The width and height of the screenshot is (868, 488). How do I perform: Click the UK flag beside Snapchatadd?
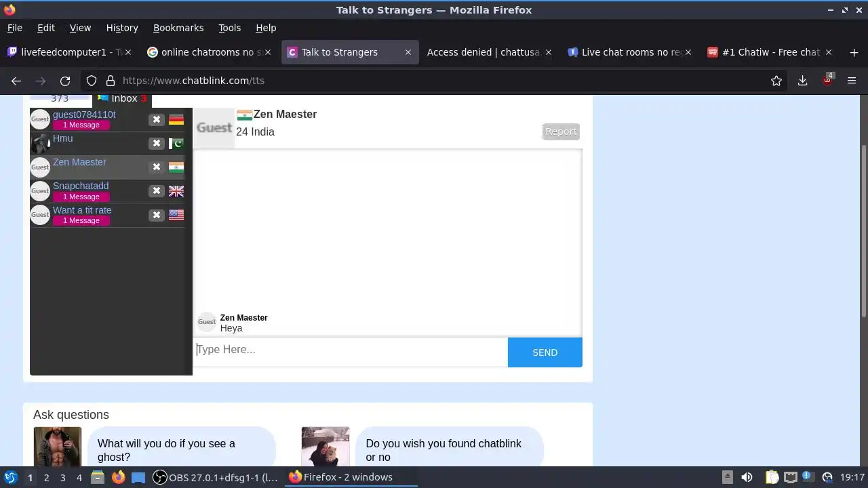(176, 191)
